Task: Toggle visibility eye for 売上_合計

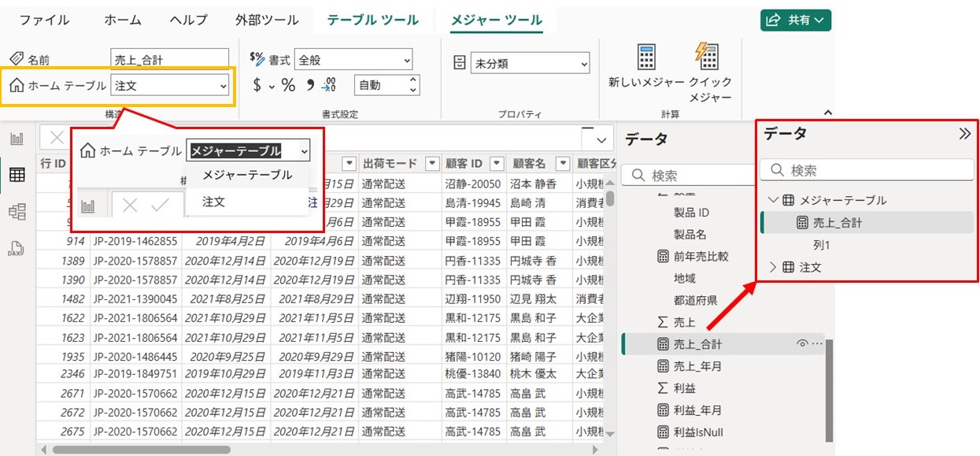Action: 802,343
